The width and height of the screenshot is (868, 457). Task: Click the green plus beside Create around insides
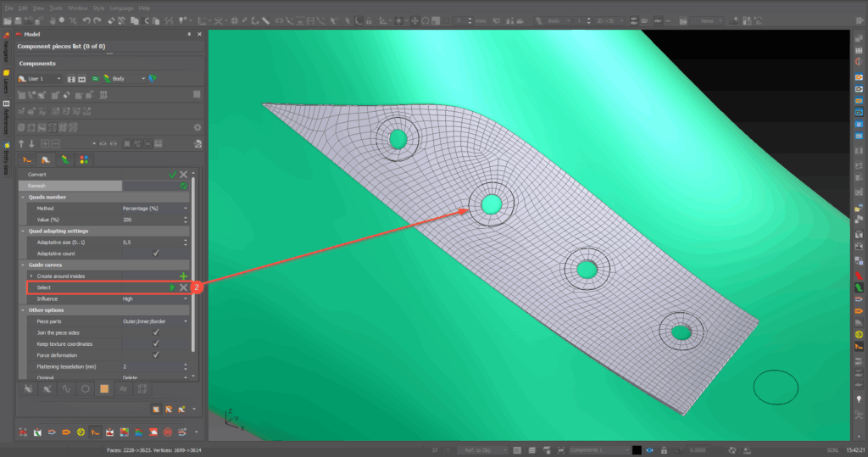pos(183,276)
